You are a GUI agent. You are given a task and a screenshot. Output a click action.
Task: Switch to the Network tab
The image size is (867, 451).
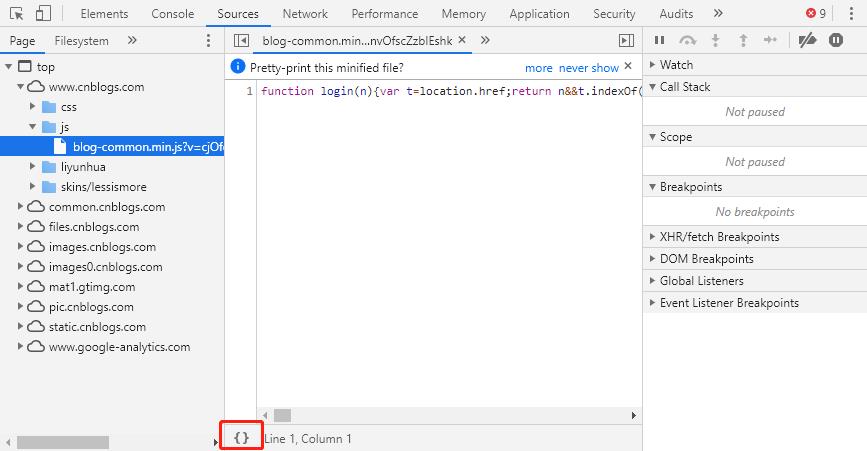[x=305, y=14]
